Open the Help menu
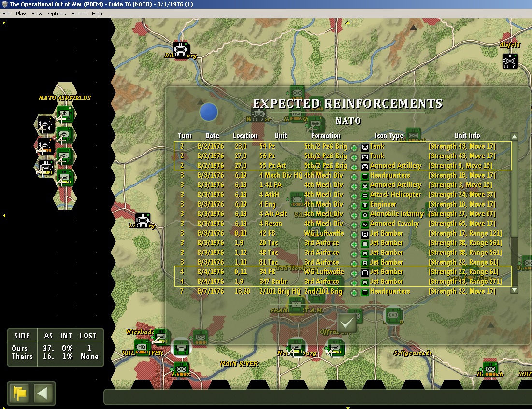532x409 pixels. (x=97, y=14)
